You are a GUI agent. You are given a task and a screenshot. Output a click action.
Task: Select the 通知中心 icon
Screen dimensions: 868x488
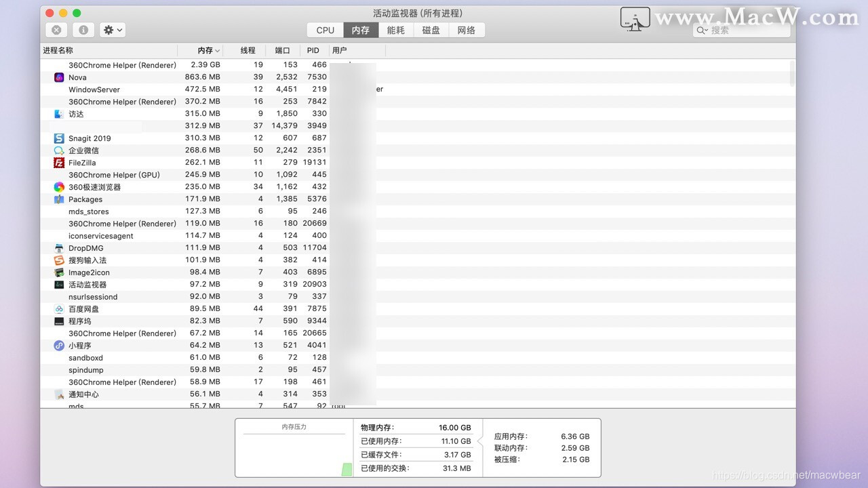coord(59,394)
